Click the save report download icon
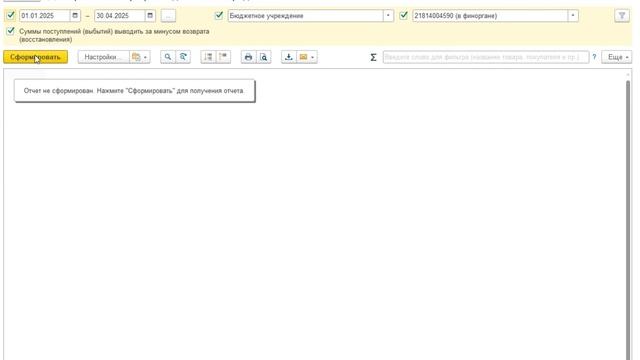The image size is (640, 360). 289,57
